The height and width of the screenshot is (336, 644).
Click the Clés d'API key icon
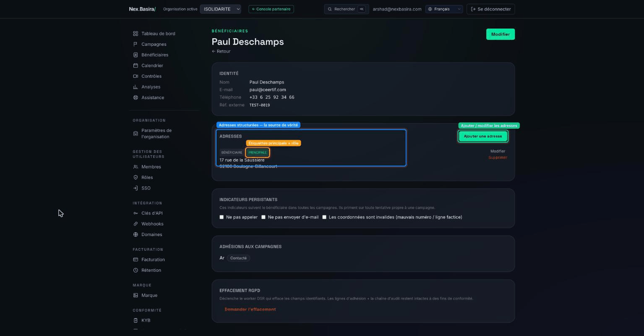tap(136, 213)
